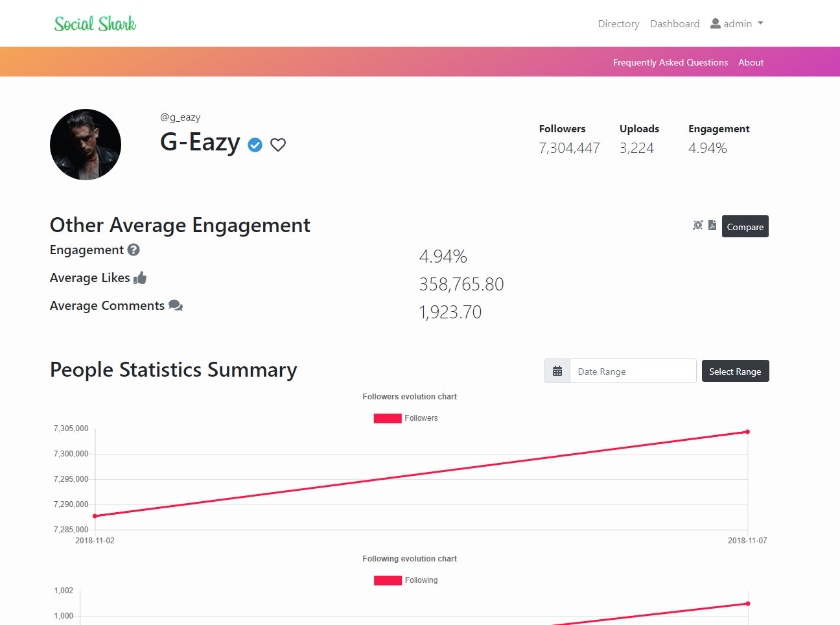This screenshot has width=840, height=625.
Task: Go to the Dashboard
Action: click(x=675, y=23)
